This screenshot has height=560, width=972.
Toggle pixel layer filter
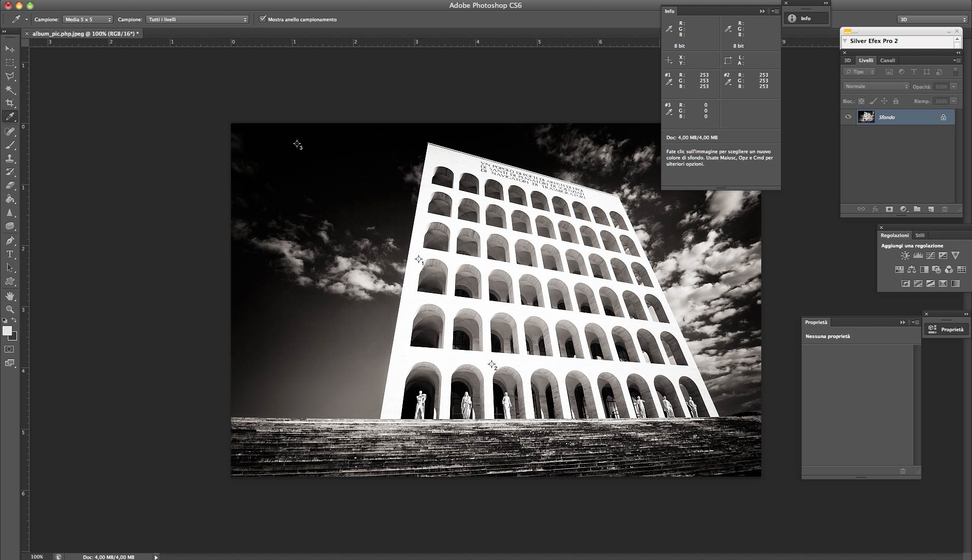[889, 72]
